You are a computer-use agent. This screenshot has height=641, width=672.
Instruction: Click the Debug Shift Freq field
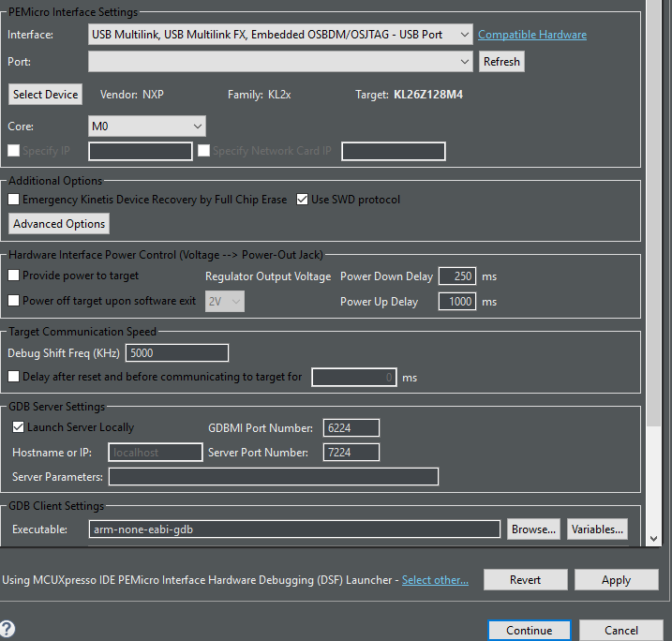tap(177, 353)
